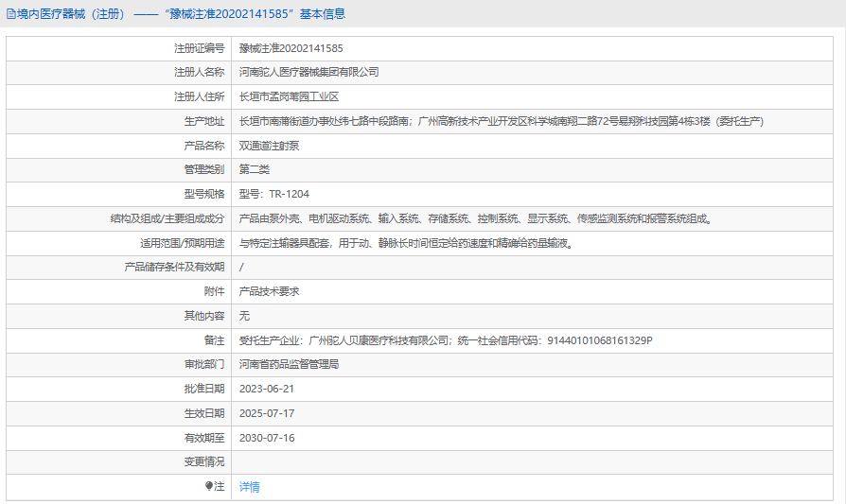The width and height of the screenshot is (846, 504).
Task: Click the document icon before 境内医疗器械 title
Action: click(10, 14)
